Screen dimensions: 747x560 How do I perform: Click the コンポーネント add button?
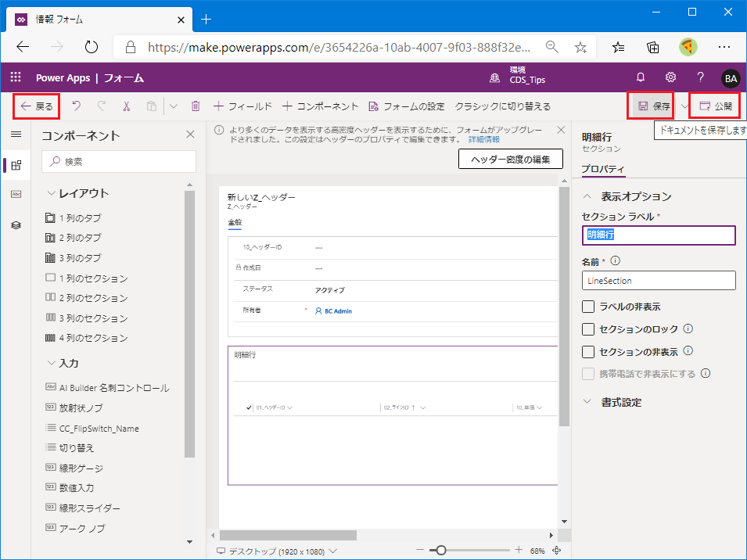(x=320, y=106)
